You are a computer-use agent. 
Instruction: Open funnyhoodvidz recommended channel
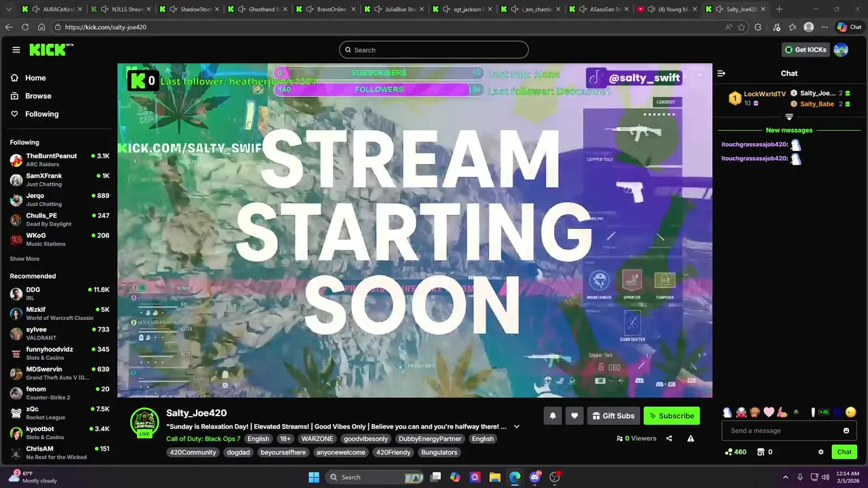[x=60, y=353]
